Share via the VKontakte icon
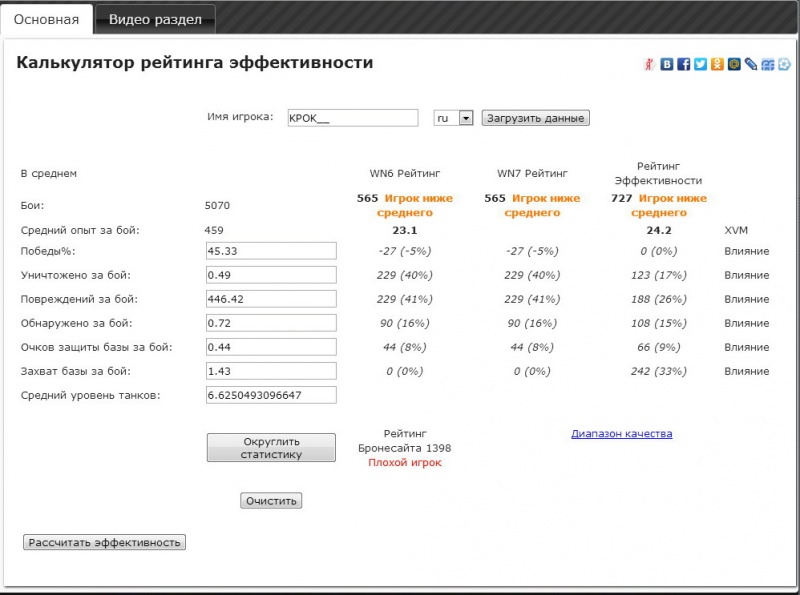Viewport: 800px width, 595px height. point(667,65)
